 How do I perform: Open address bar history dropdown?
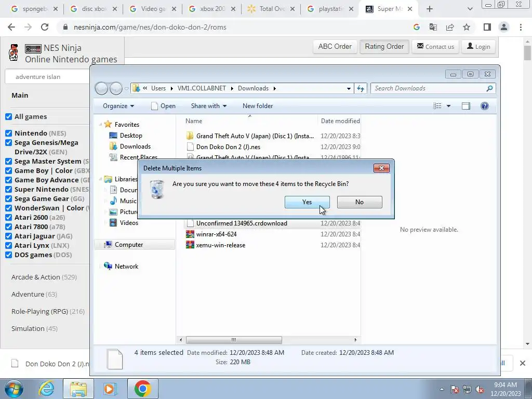pos(349,88)
